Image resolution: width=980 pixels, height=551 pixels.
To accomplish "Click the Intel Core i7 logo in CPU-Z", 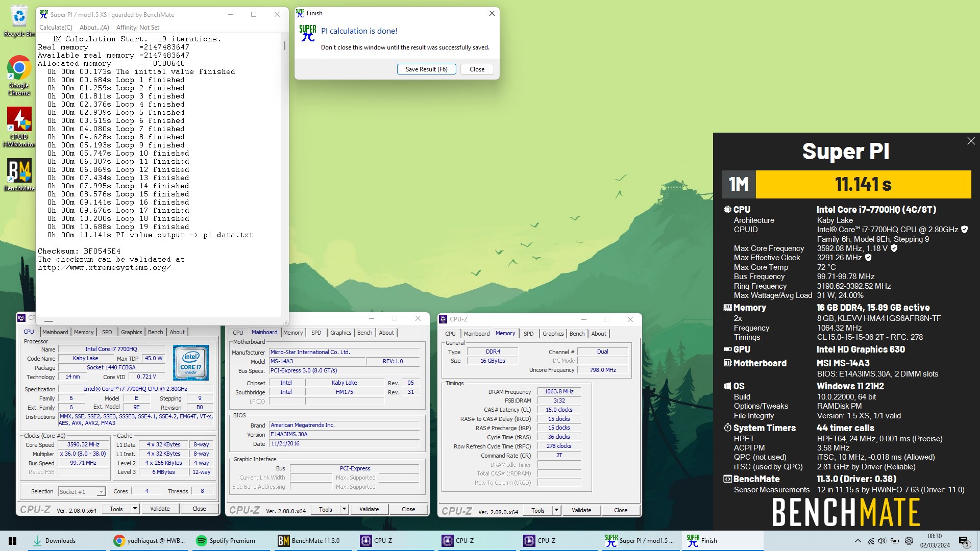I will 190,363.
